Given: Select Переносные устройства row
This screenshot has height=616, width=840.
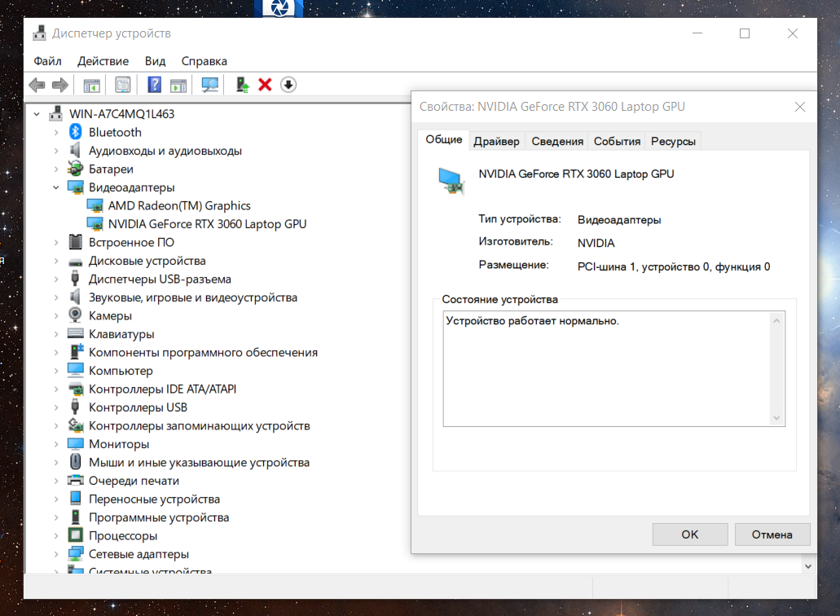Looking at the screenshot, I should pyautogui.click(x=154, y=499).
